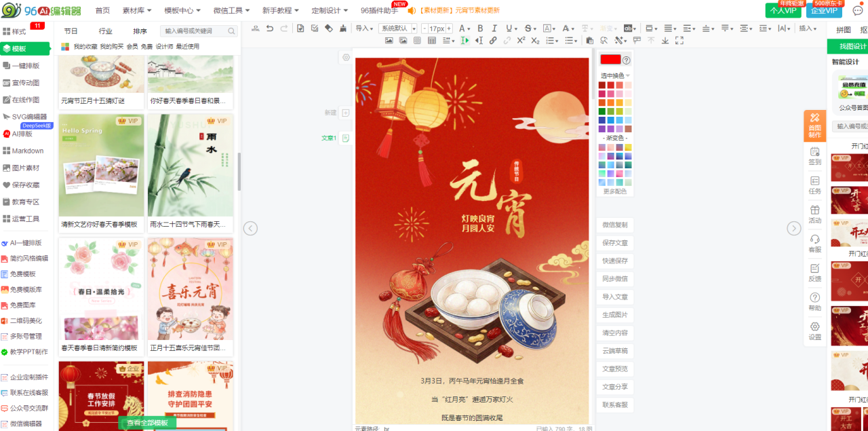Click 查看全部模板 button
868x431 pixels.
147,423
